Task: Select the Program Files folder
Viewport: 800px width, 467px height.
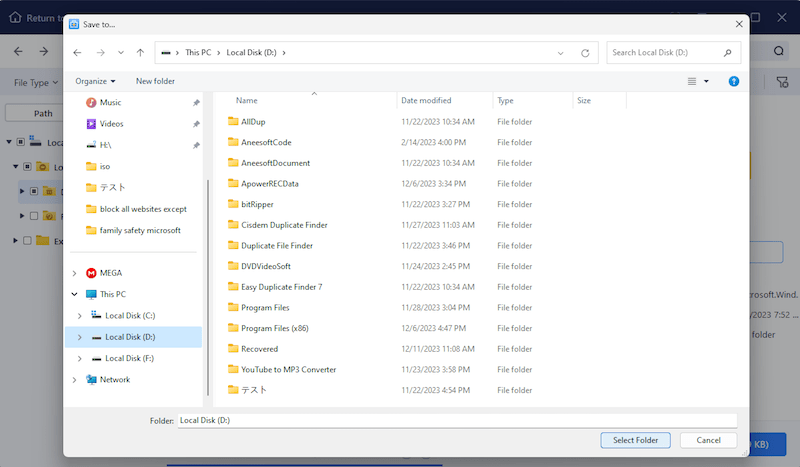Action: (259, 308)
